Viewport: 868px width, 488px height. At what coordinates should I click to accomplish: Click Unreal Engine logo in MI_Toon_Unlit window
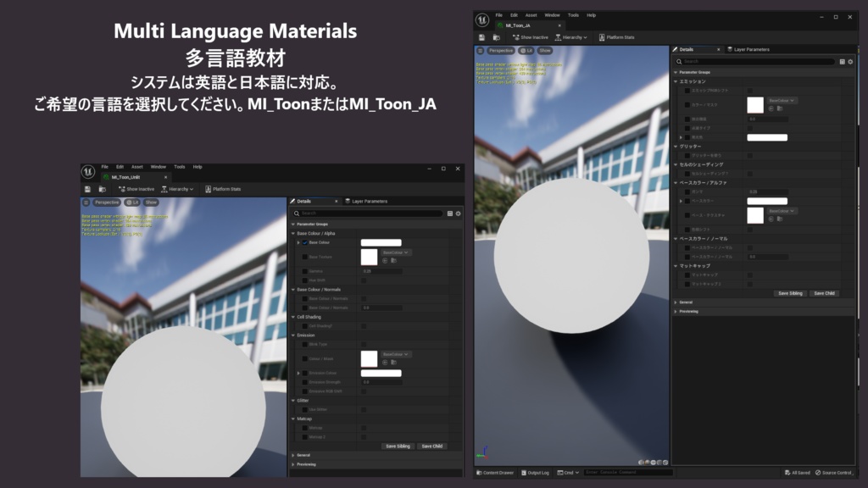[x=88, y=172]
